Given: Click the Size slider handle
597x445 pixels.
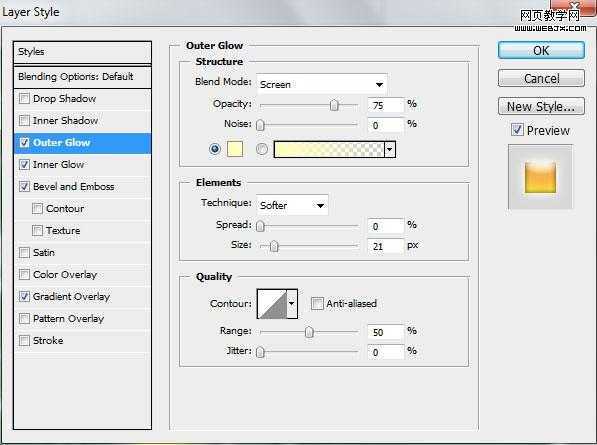Looking at the screenshot, I should [x=274, y=246].
